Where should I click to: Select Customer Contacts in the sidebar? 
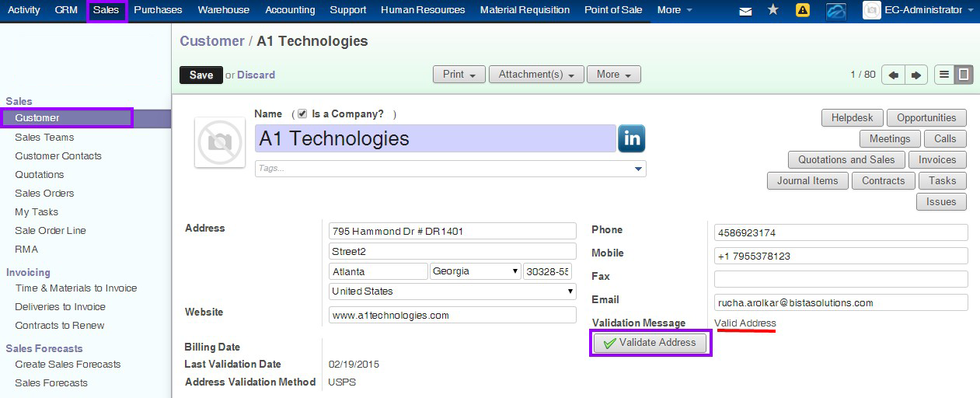point(58,155)
